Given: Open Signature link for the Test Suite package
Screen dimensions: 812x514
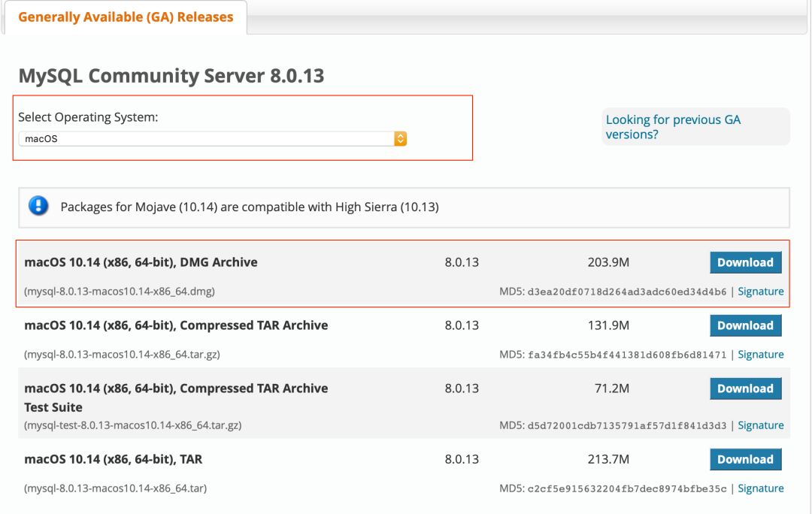Looking at the screenshot, I should [x=760, y=425].
